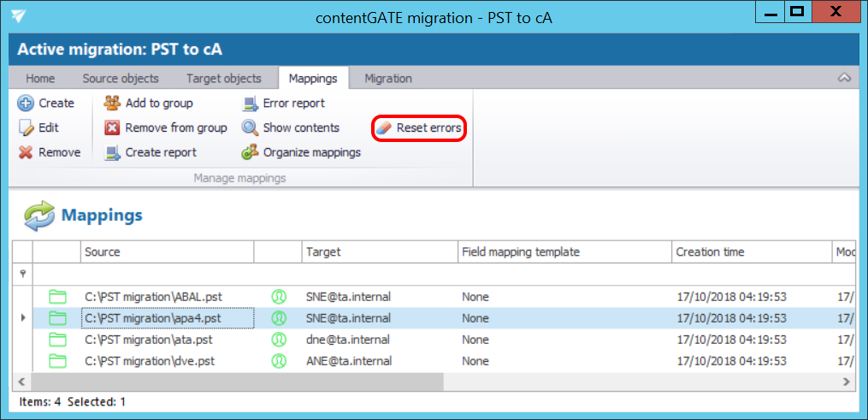Click the Edit mapping pencil icon
Screen dimensions: 868x420
26,128
